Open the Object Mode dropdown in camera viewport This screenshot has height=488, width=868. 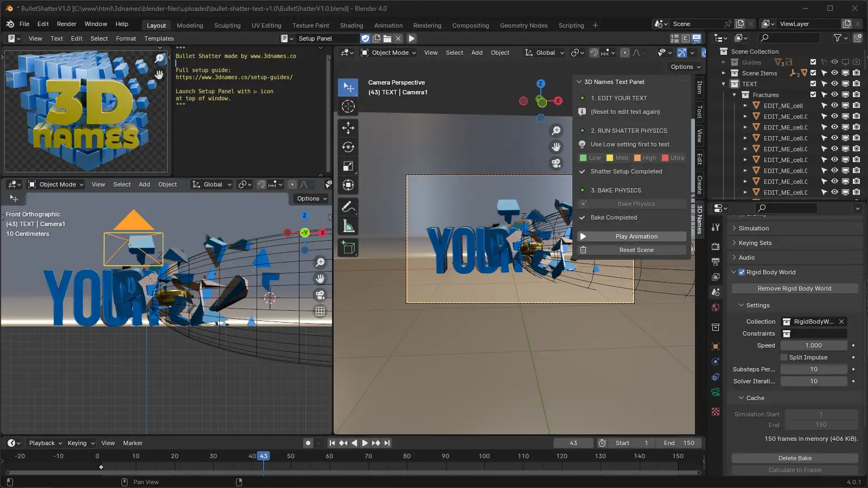[x=388, y=53]
